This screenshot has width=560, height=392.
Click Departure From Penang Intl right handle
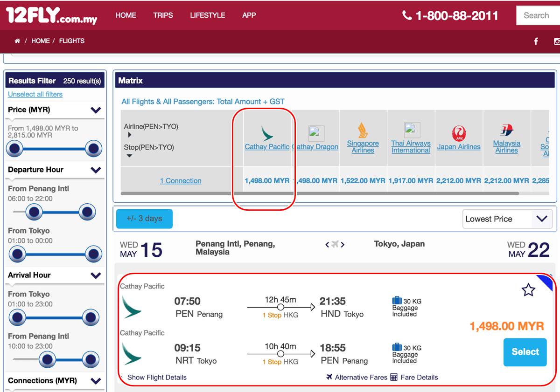click(x=87, y=213)
